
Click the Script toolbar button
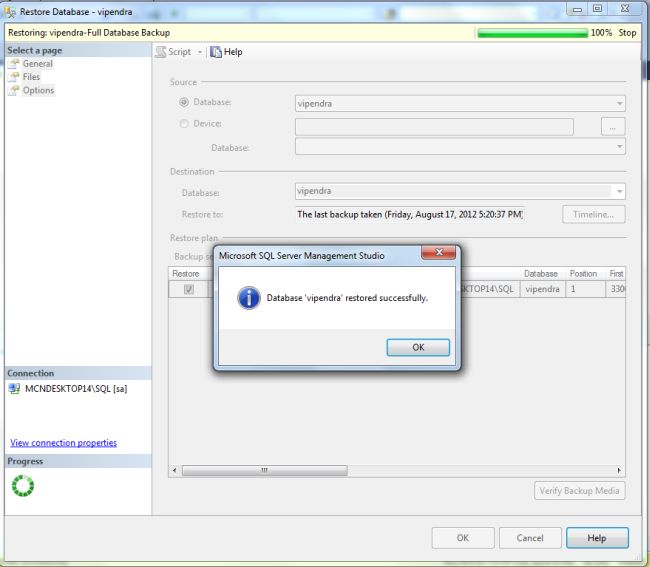173,52
